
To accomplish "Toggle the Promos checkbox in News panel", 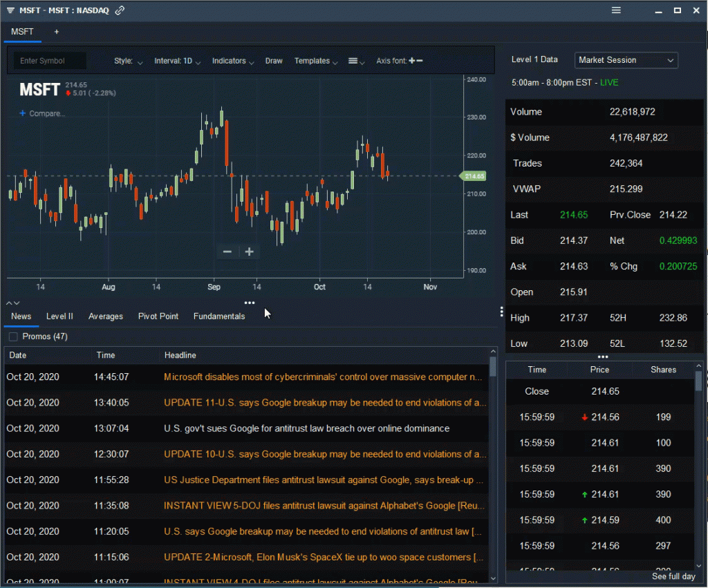I will 12,336.
